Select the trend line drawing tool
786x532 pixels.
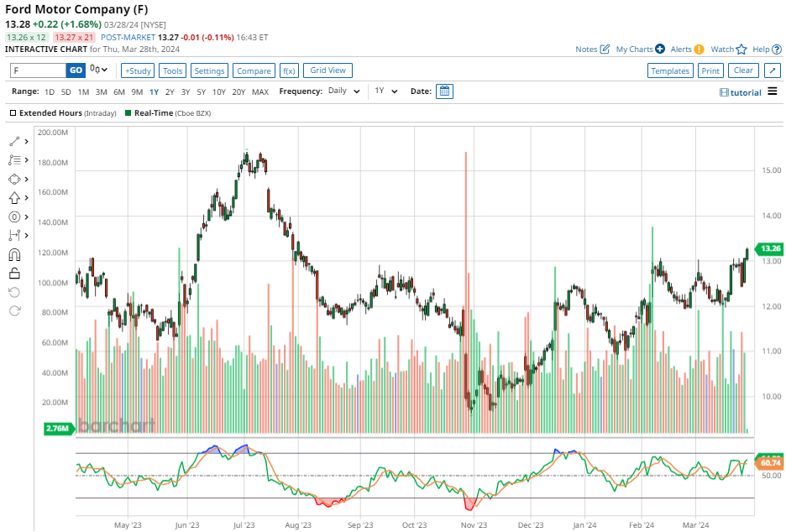click(x=14, y=141)
